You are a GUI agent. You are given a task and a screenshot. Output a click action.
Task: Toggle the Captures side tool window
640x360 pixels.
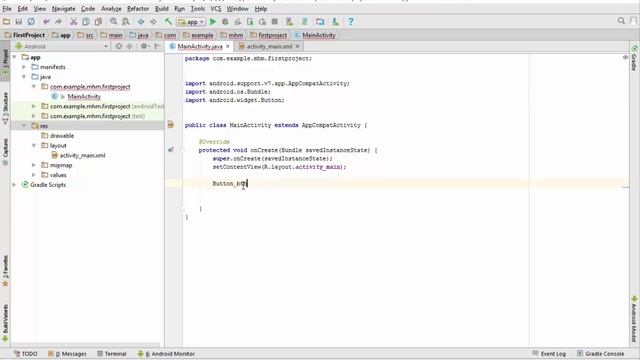5,152
